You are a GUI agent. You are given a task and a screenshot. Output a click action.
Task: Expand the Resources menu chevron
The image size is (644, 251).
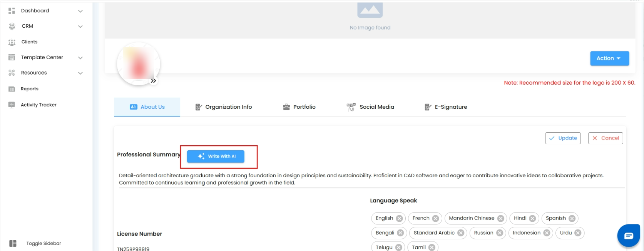pyautogui.click(x=80, y=73)
